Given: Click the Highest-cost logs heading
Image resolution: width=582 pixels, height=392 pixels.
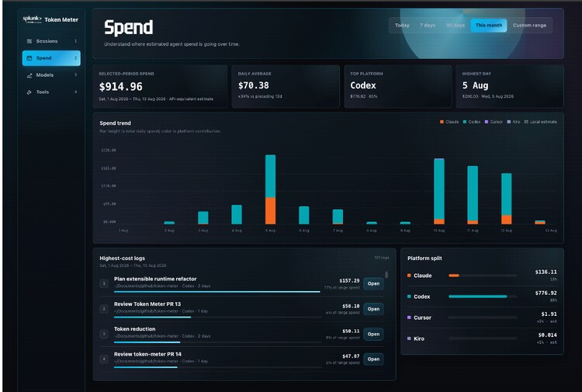Looking at the screenshot, I should tap(122, 258).
